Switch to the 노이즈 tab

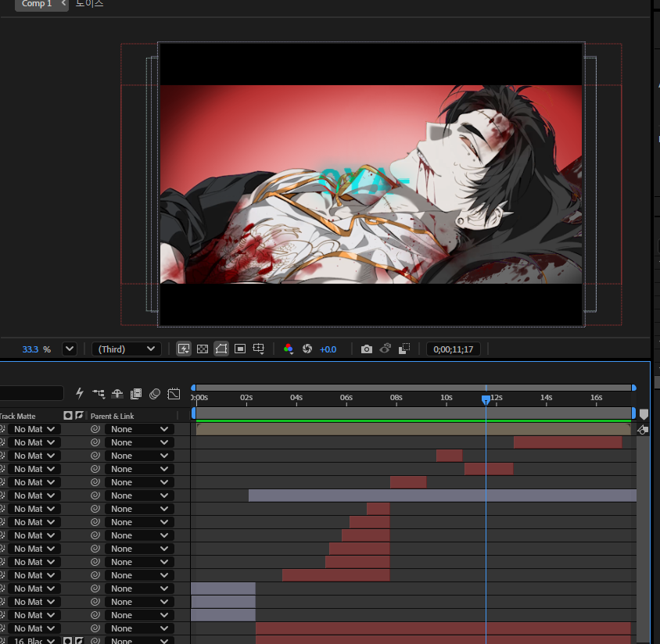pos(89,4)
